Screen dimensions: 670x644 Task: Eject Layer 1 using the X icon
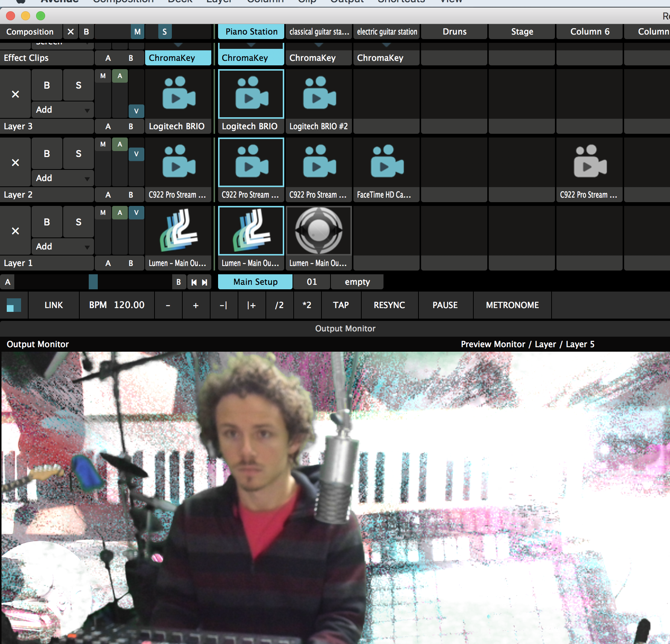coord(15,231)
